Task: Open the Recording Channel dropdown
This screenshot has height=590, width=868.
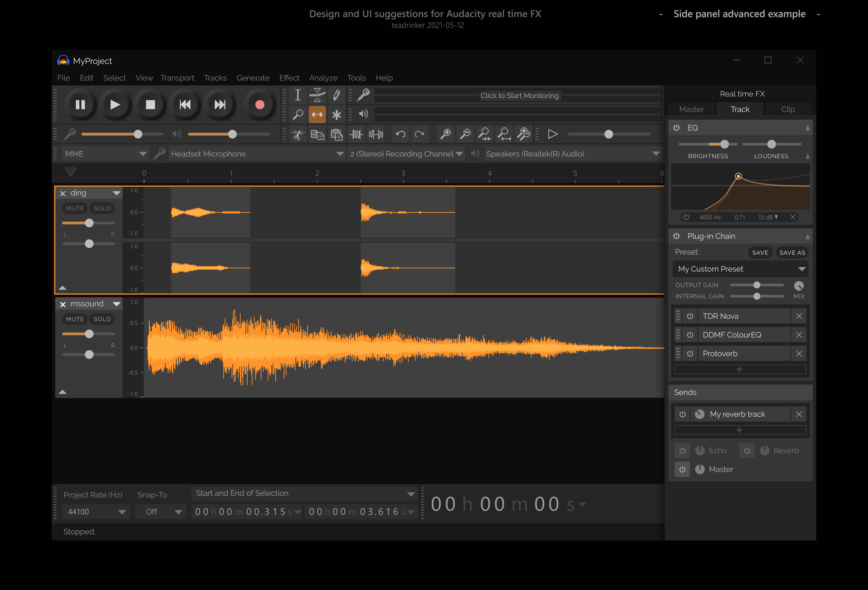Action: coord(406,154)
